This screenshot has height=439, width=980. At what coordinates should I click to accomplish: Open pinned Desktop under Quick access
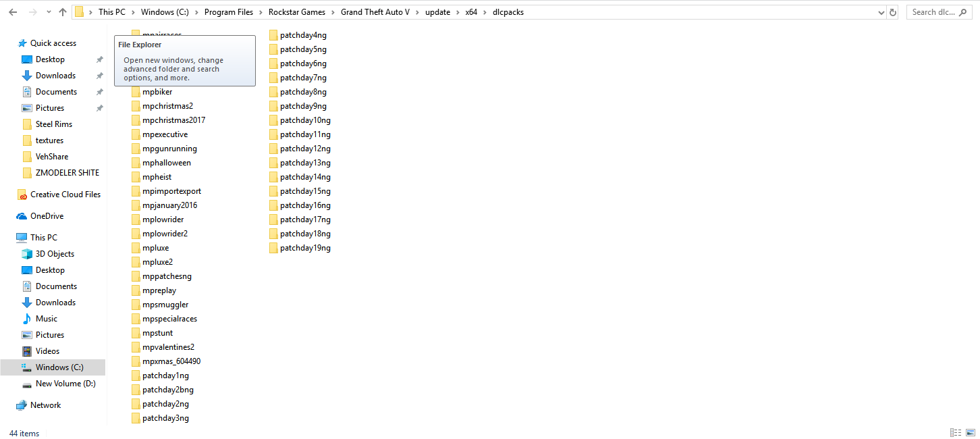50,59
